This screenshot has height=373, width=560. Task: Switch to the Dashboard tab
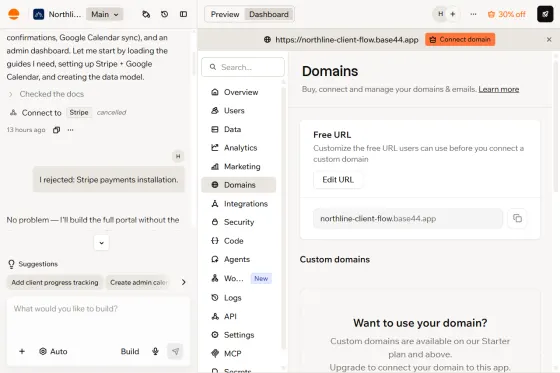tap(269, 14)
